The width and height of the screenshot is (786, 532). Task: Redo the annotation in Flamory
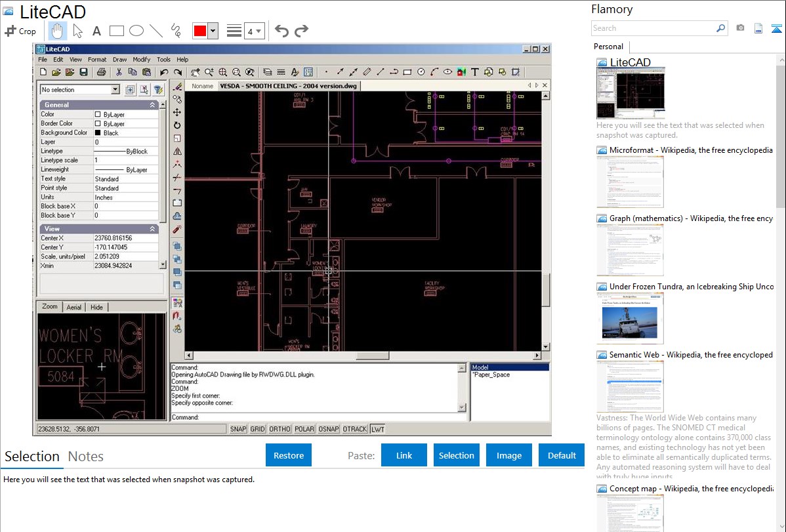point(301,31)
